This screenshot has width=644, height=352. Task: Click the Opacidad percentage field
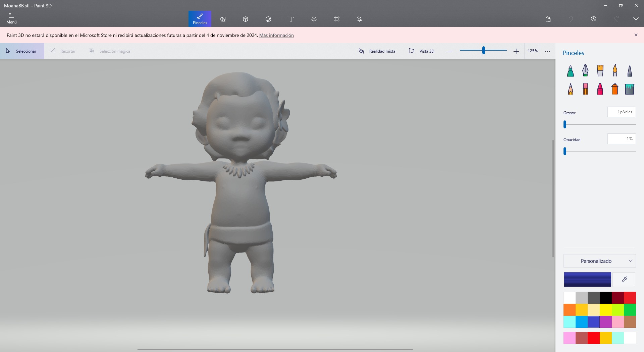point(622,139)
